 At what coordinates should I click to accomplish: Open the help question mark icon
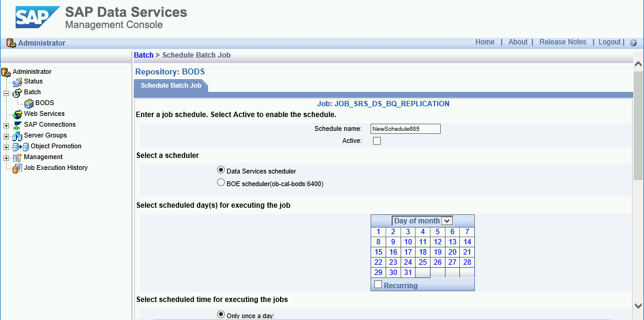coord(633,43)
